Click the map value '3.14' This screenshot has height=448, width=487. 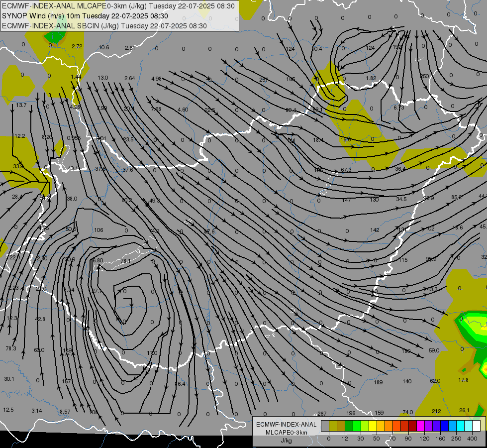pyautogui.click(x=37, y=411)
